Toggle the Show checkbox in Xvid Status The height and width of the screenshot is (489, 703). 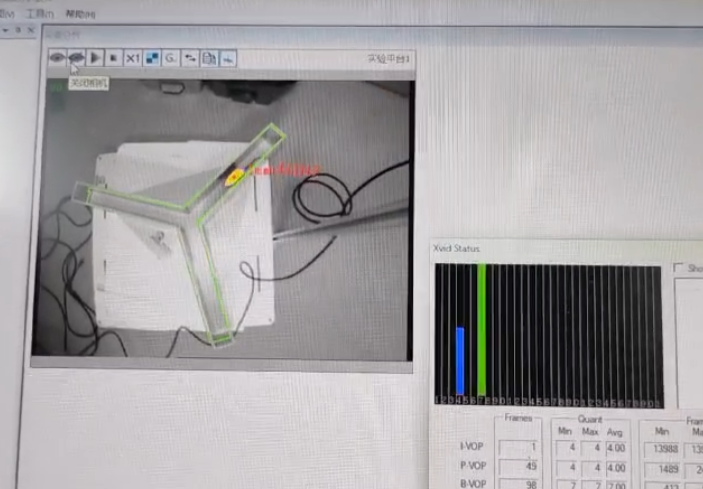680,268
